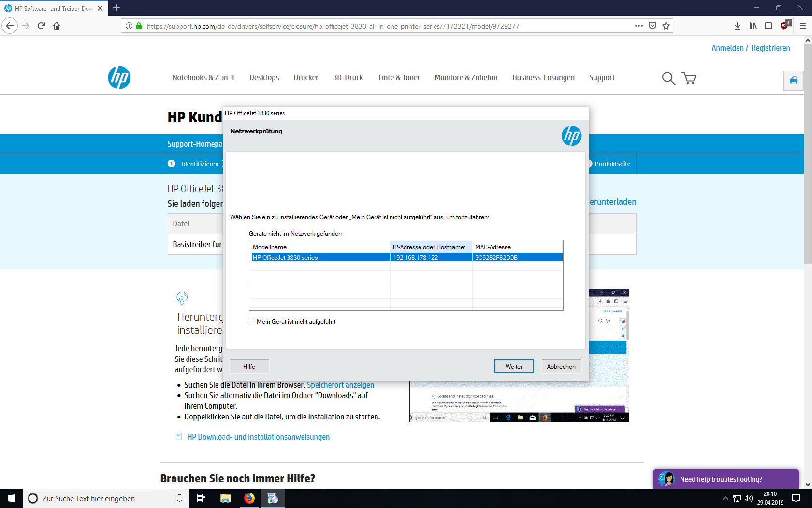Open the Windows notification center
Image resolution: width=812 pixels, height=508 pixels.
pos(796,498)
